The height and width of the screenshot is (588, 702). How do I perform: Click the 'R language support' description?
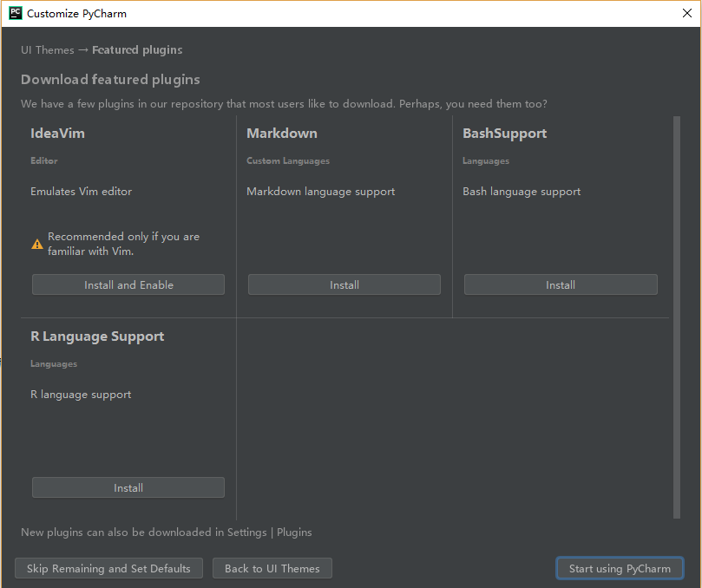[81, 395]
